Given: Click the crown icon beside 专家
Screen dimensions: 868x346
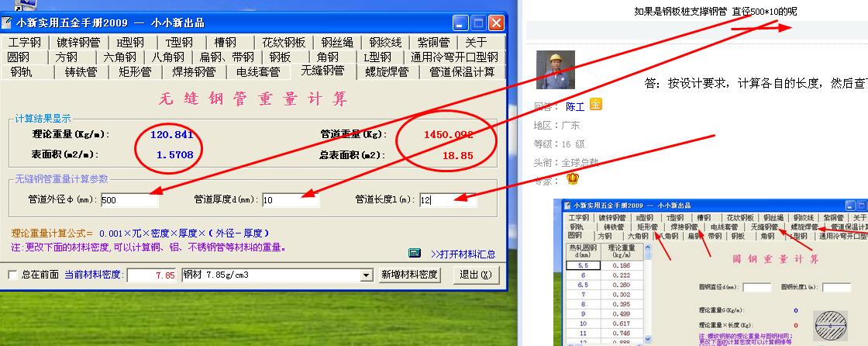Looking at the screenshot, I should tap(573, 178).
